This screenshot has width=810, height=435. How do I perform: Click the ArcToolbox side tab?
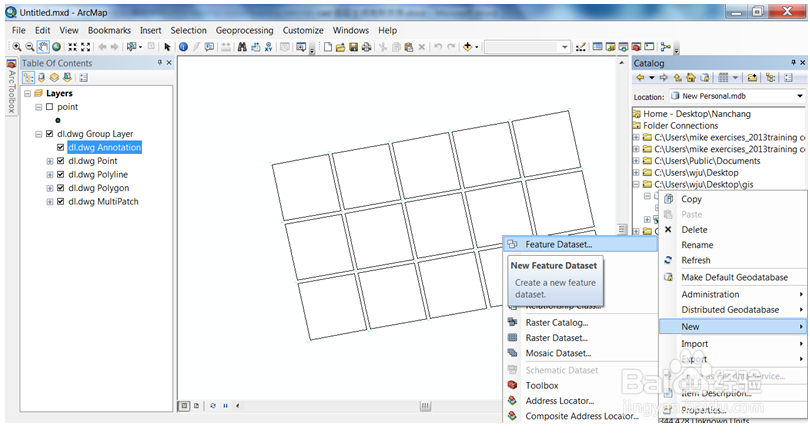[x=11, y=87]
